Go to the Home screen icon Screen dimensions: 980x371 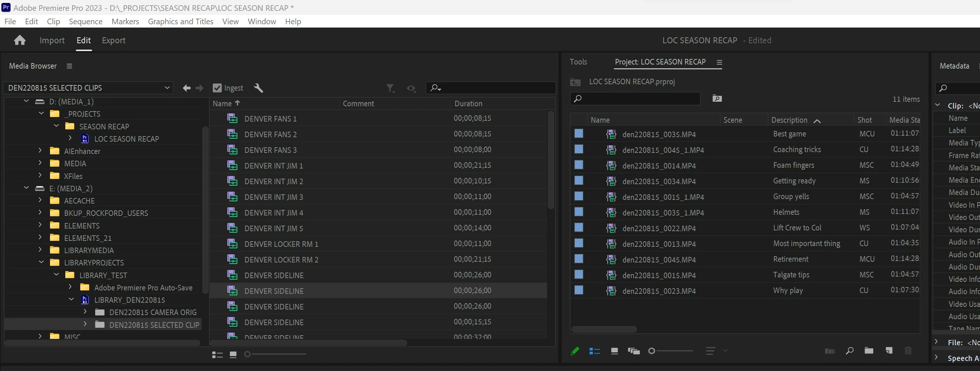20,40
